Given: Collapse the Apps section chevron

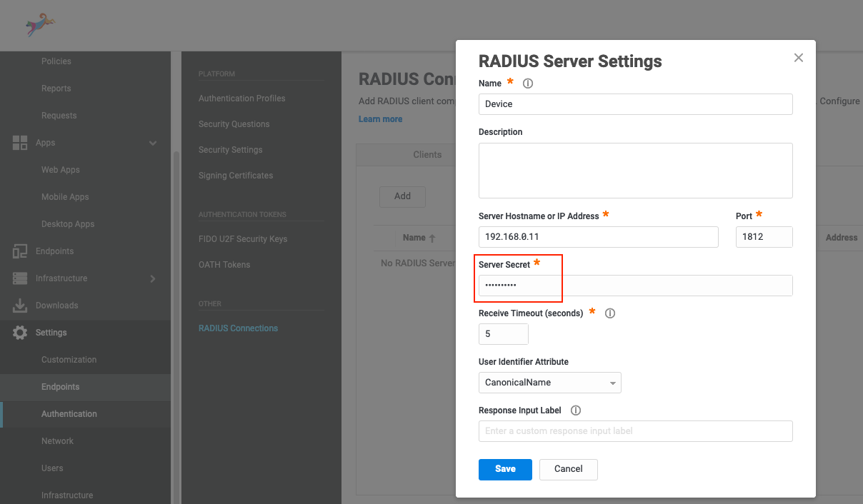Looking at the screenshot, I should 153,143.
